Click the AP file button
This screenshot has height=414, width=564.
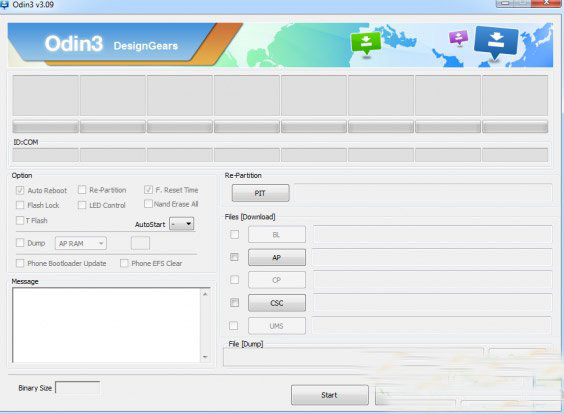click(277, 258)
